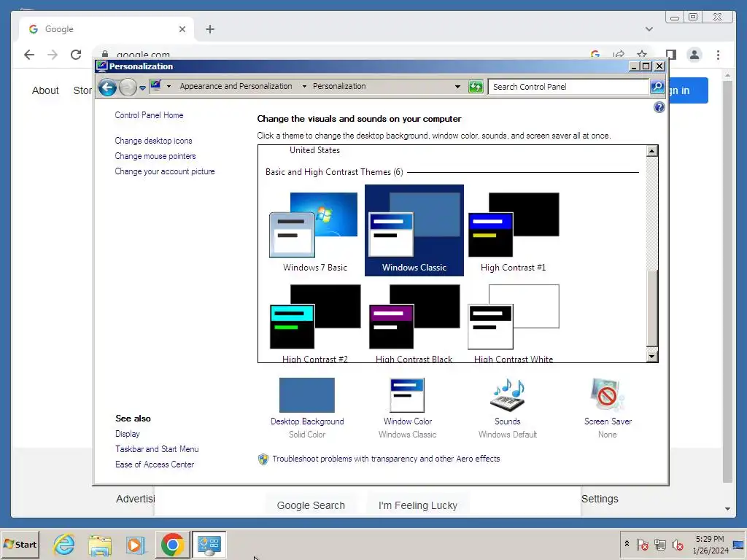The height and width of the screenshot is (560, 747).
Task: Switch to Chrome from taskbar
Action: coord(172,544)
